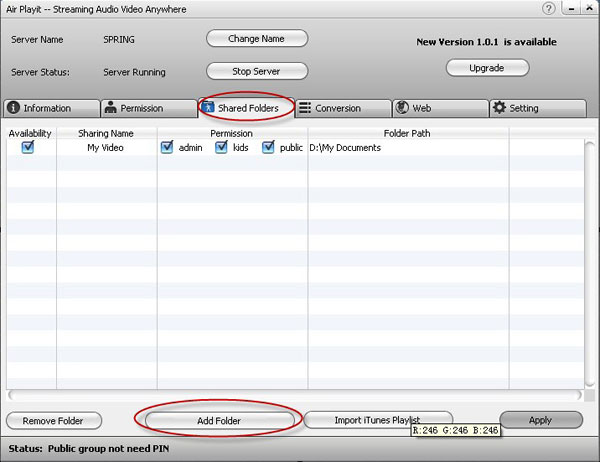Click the Availability column header
Viewport: 600px width, 462px height.
[30, 133]
